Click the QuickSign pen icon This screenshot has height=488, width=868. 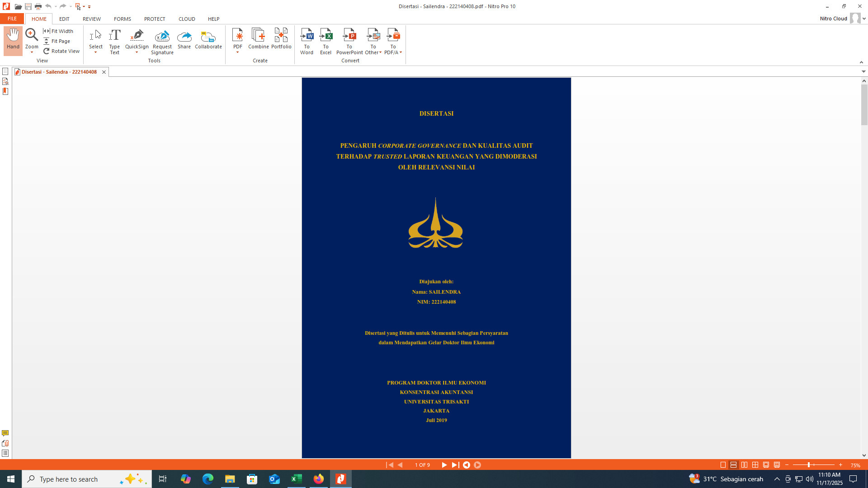click(137, 36)
